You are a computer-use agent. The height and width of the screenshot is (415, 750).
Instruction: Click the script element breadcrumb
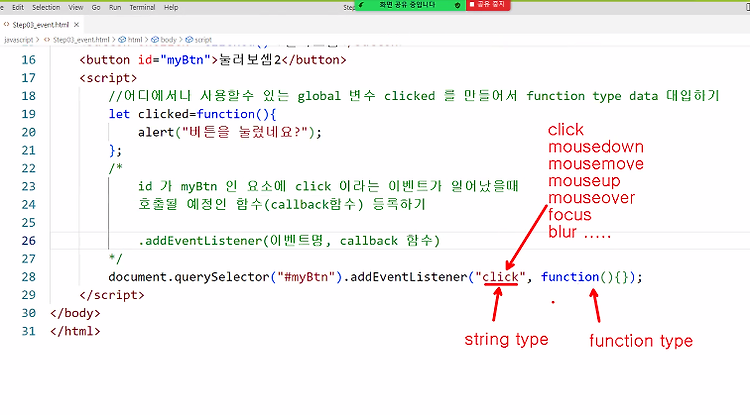coord(203,40)
